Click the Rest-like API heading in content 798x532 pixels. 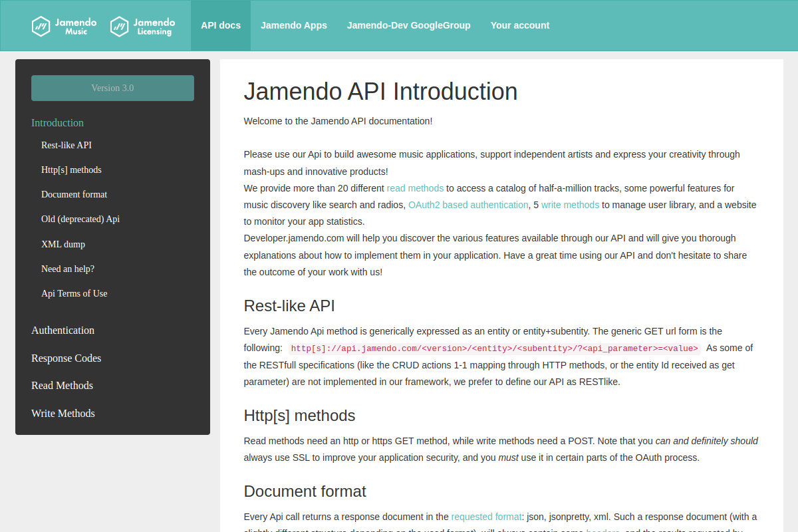coord(289,306)
